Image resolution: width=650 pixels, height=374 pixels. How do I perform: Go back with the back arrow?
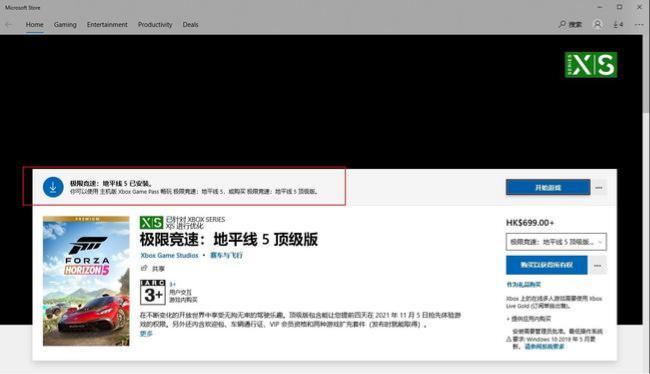[x=8, y=25]
